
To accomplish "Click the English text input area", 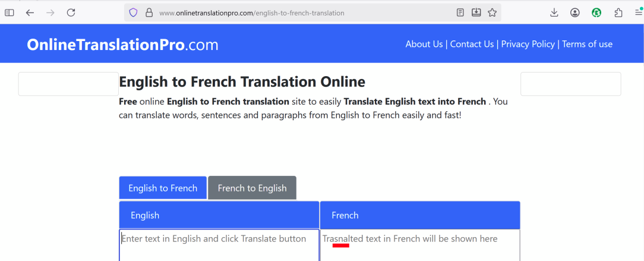I will tap(219, 245).
